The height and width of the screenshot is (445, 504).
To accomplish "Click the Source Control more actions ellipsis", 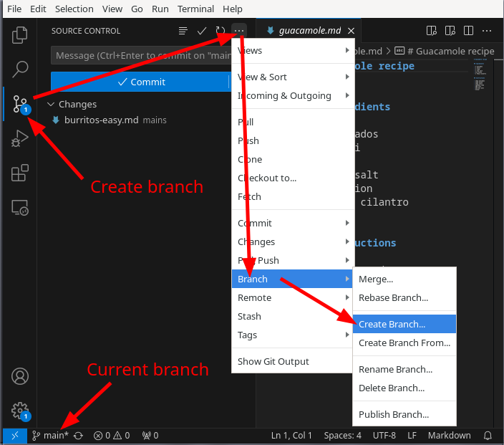I will pos(239,31).
